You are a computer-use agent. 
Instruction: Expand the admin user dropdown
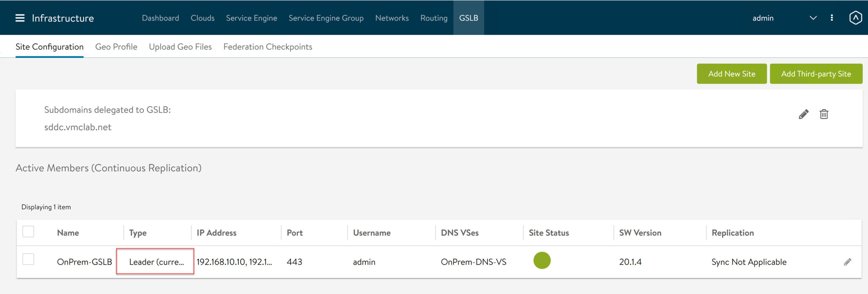pyautogui.click(x=813, y=18)
